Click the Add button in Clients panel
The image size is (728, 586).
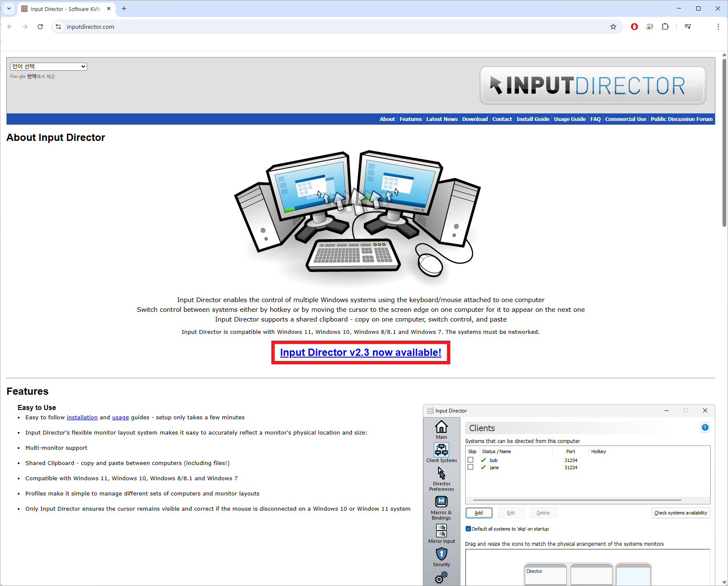[479, 513]
